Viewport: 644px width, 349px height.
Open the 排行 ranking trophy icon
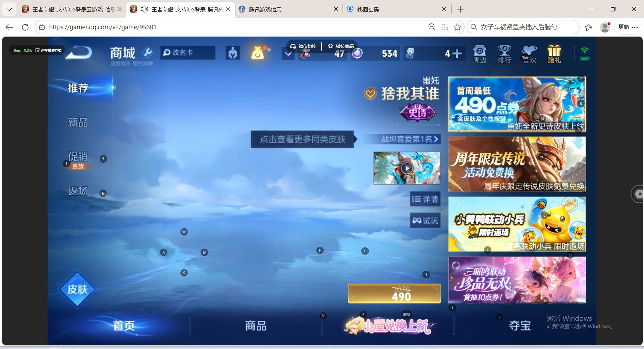click(504, 54)
